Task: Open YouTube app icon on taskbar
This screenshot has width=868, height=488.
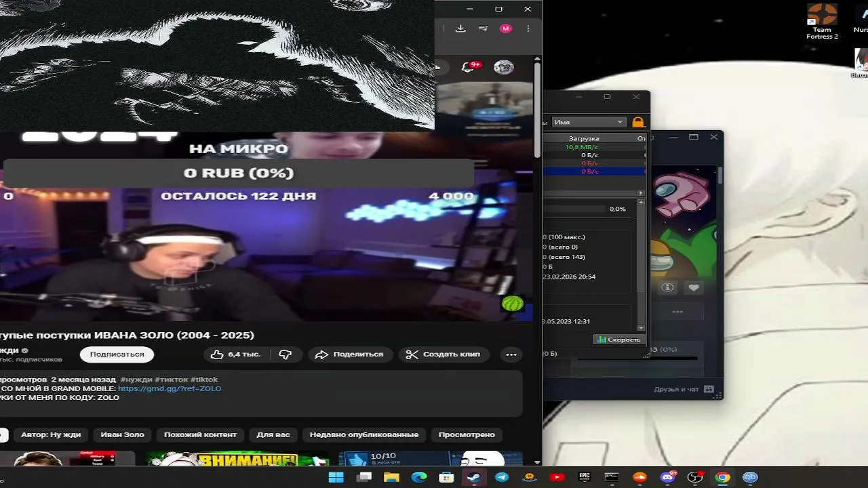Action: 557,477
